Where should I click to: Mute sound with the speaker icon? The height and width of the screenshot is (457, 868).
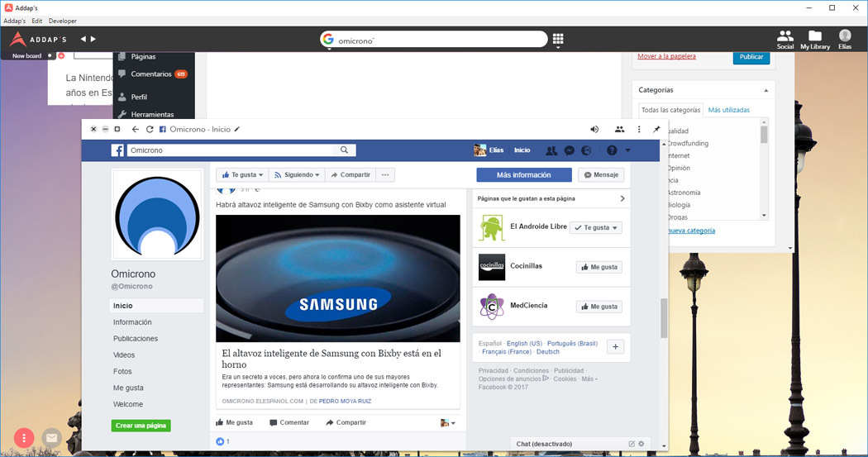tap(594, 129)
